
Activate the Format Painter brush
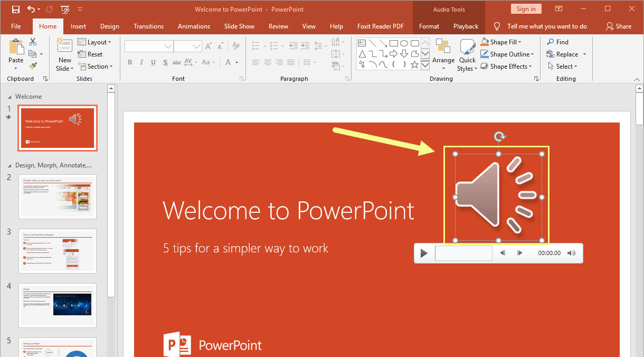click(33, 66)
